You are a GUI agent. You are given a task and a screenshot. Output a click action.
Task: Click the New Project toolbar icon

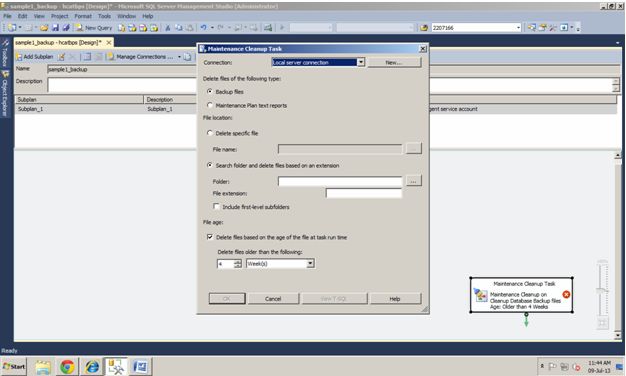click(12, 28)
